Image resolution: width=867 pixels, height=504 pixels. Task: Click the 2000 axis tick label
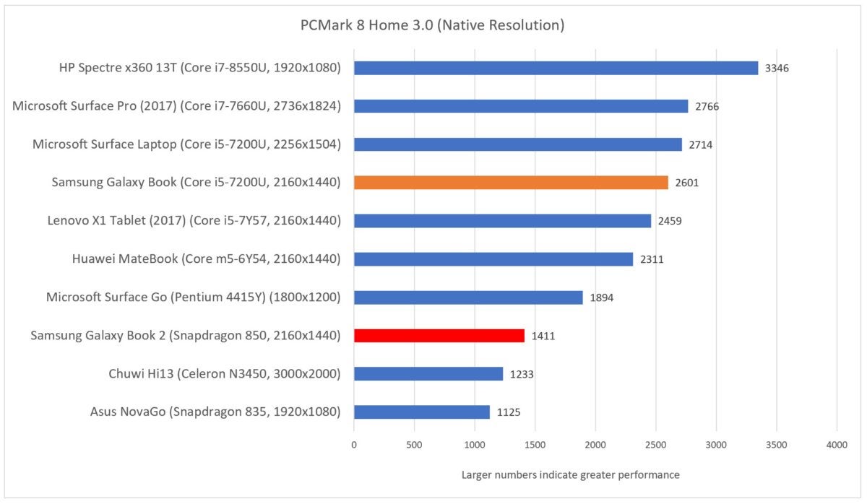coord(595,446)
